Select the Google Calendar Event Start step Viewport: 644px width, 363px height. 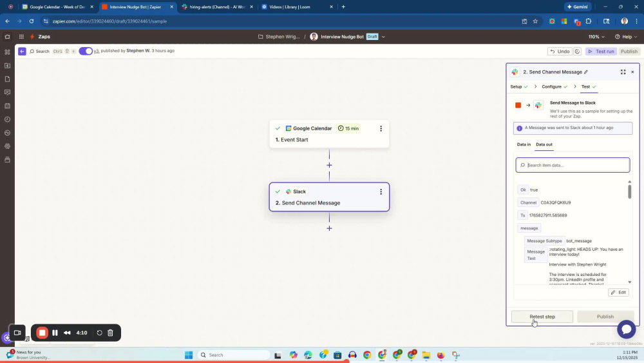pyautogui.click(x=329, y=134)
